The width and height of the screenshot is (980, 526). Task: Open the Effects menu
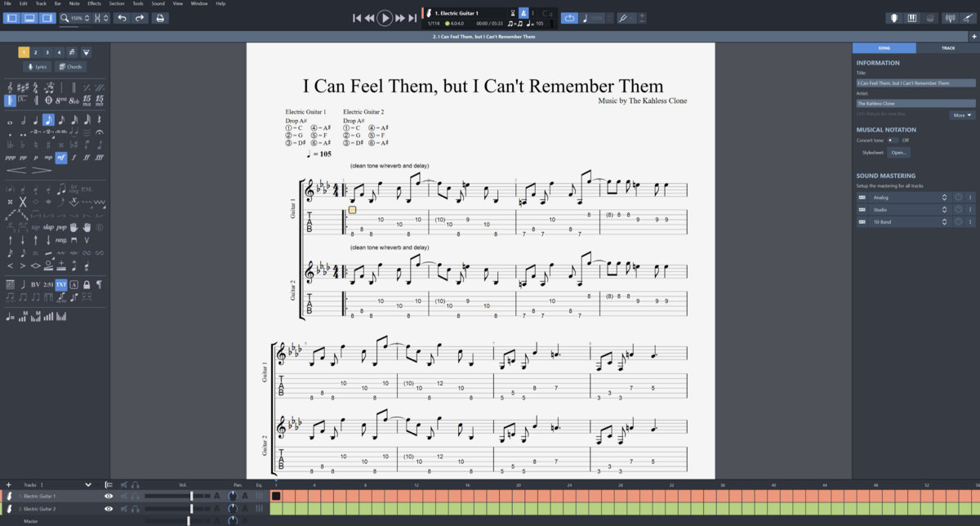(94, 3)
